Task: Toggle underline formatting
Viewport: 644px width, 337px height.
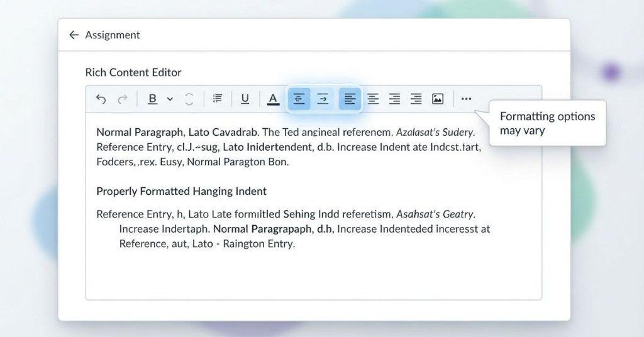Action: [245, 99]
